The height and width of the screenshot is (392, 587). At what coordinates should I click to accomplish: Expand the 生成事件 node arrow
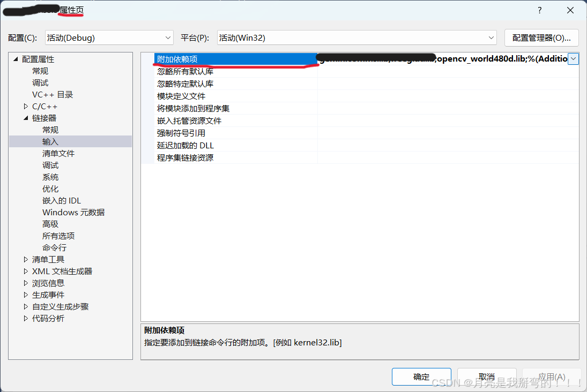point(26,295)
